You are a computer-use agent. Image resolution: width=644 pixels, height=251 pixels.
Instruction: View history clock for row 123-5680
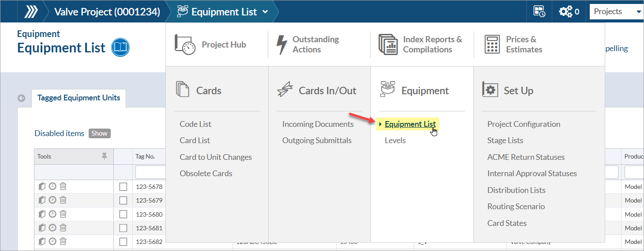52,214
